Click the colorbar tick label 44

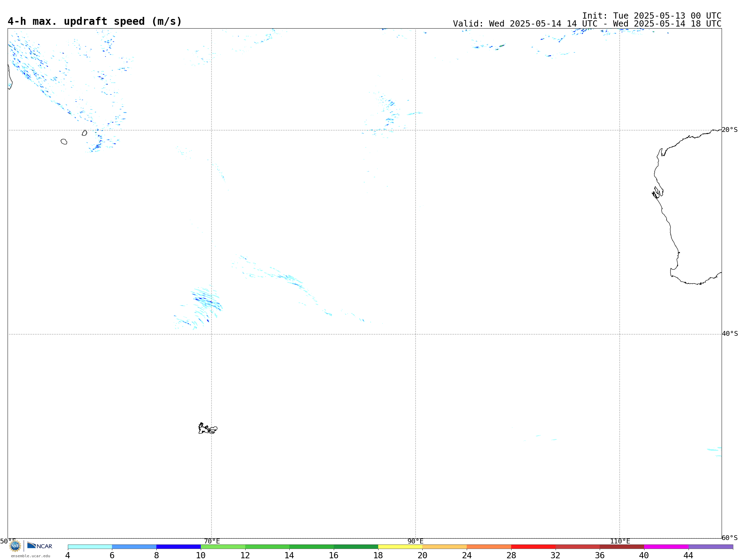(689, 555)
